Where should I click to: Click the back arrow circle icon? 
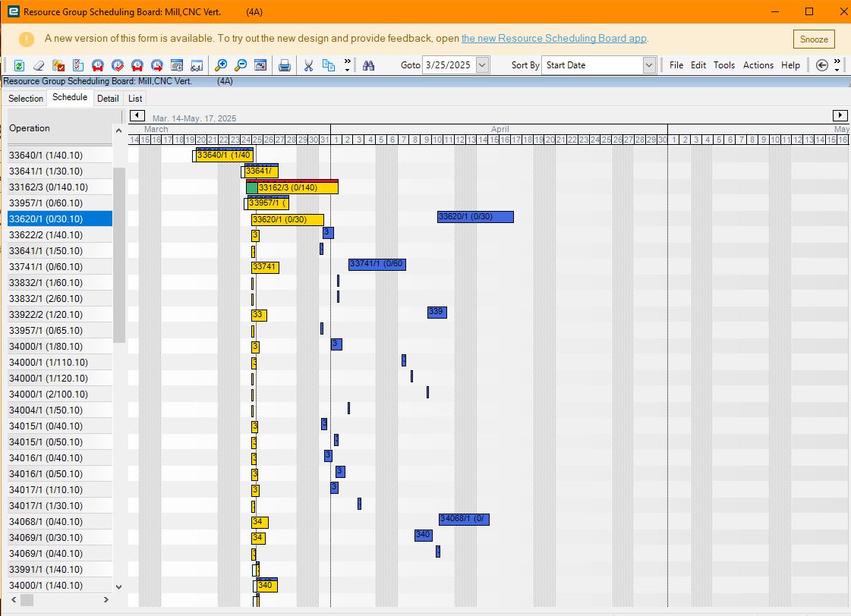(821, 65)
